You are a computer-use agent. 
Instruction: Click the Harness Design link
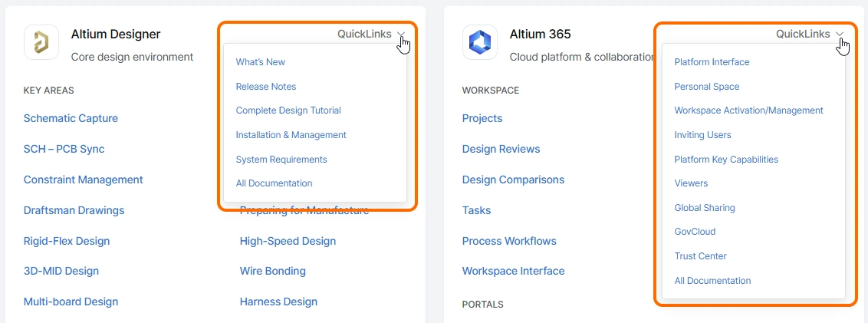pos(278,302)
